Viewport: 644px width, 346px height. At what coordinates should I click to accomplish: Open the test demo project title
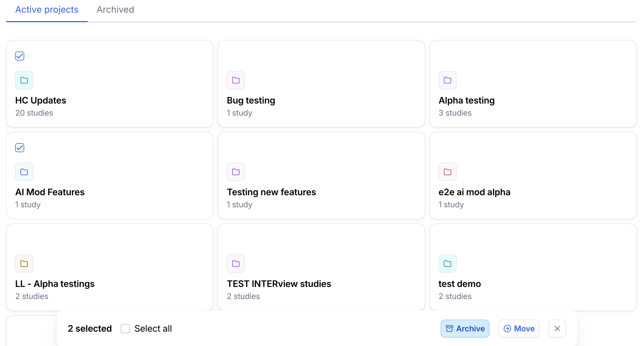[459, 284]
